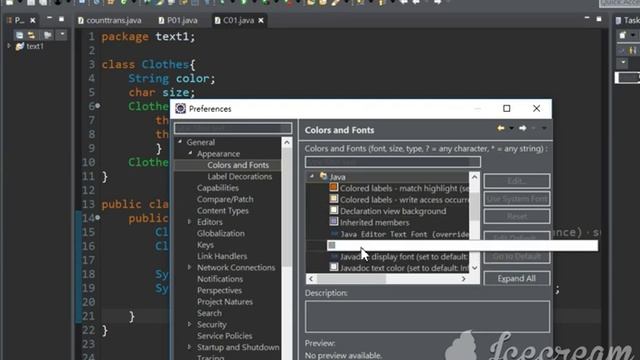The width and height of the screenshot is (640, 360).
Task: Expand the Security preferences node
Action: (189, 324)
